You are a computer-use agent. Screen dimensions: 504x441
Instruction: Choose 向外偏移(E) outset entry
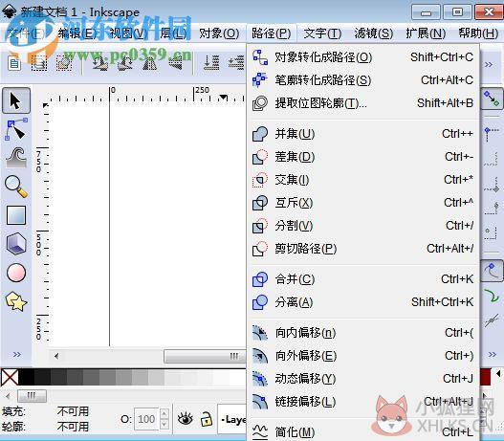pyautogui.click(x=363, y=356)
